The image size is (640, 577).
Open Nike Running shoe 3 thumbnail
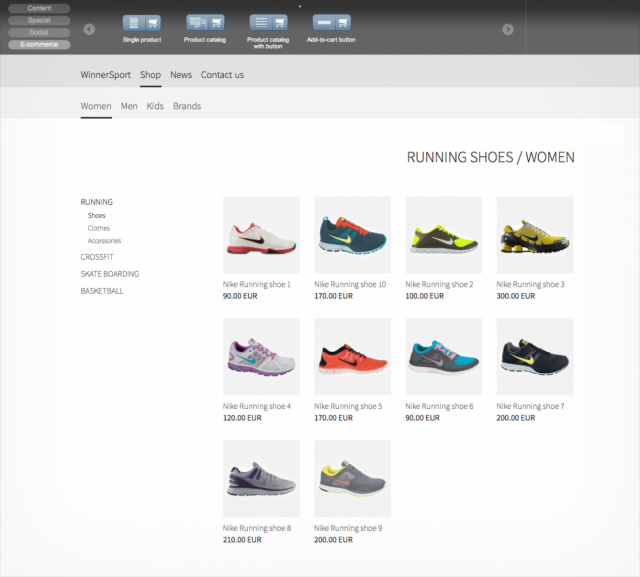[535, 235]
